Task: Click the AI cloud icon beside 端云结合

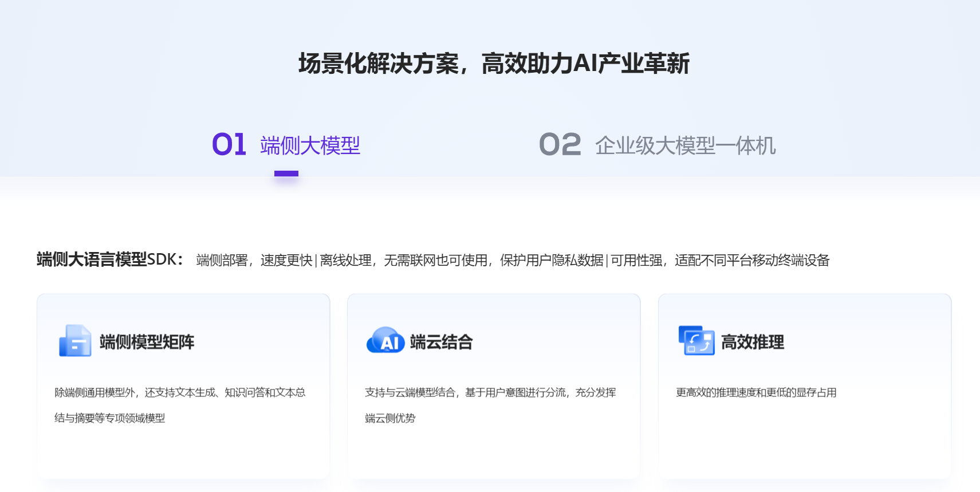Action: [x=385, y=341]
